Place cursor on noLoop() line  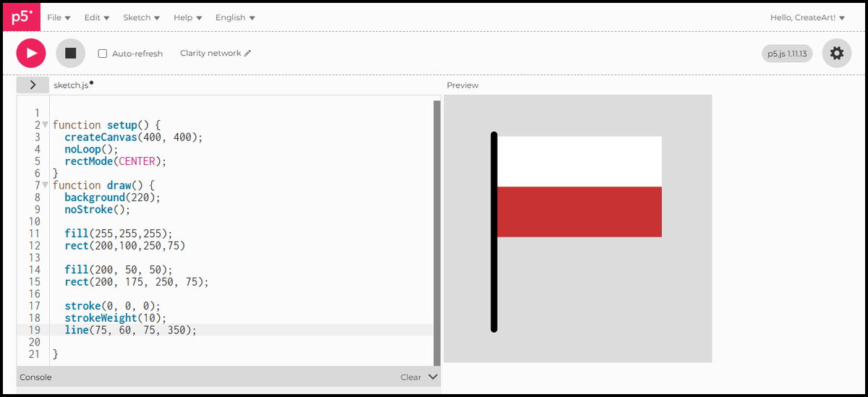click(91, 149)
